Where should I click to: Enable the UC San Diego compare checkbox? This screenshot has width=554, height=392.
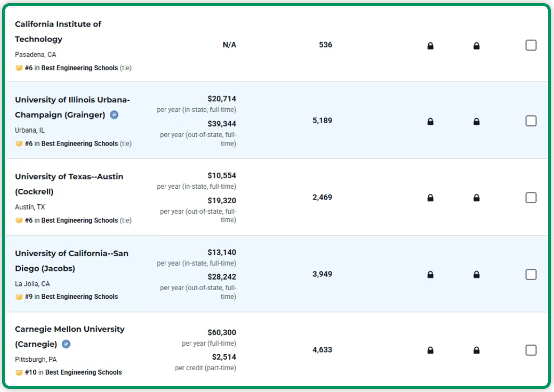(x=531, y=275)
